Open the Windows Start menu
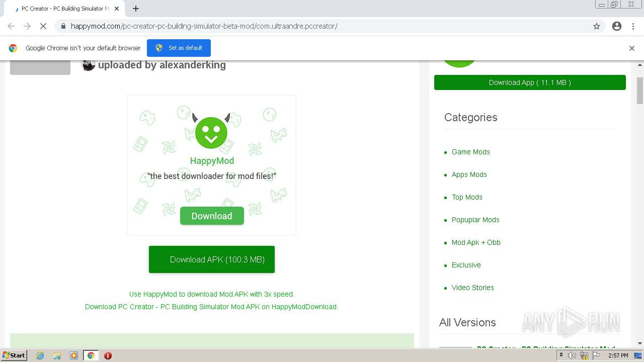 click(x=14, y=355)
